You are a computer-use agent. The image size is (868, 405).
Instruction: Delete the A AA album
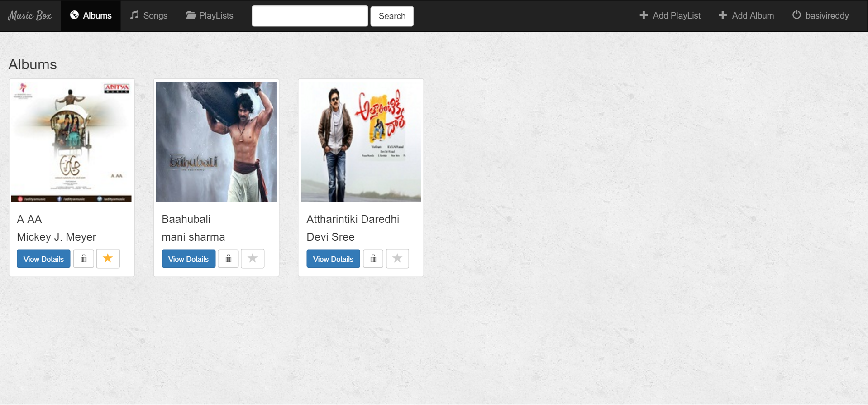coord(84,259)
